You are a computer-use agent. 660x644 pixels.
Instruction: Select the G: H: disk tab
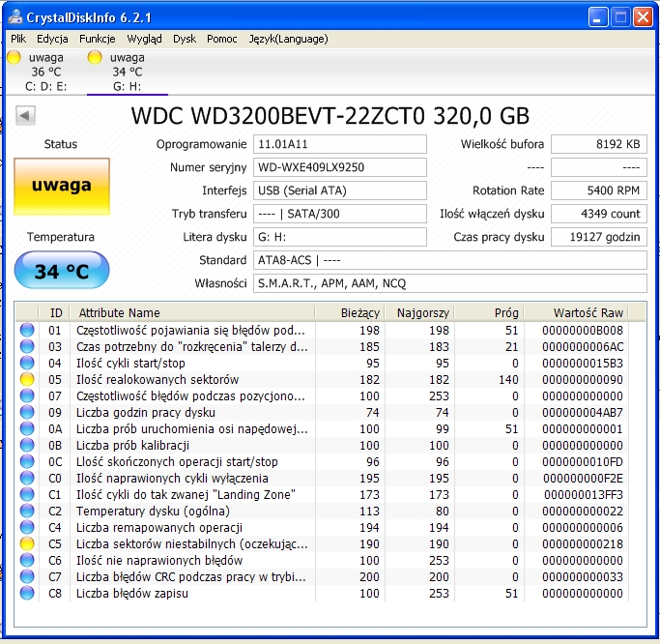tap(128, 72)
